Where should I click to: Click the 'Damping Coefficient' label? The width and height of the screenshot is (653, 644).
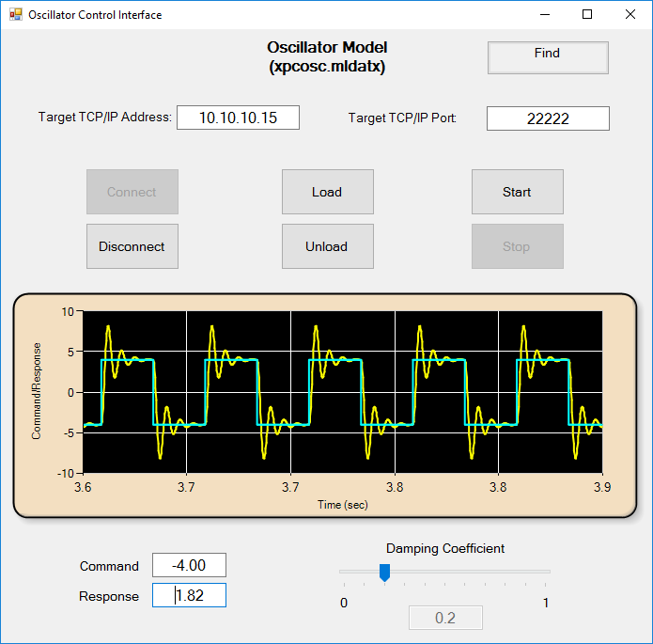click(445, 548)
